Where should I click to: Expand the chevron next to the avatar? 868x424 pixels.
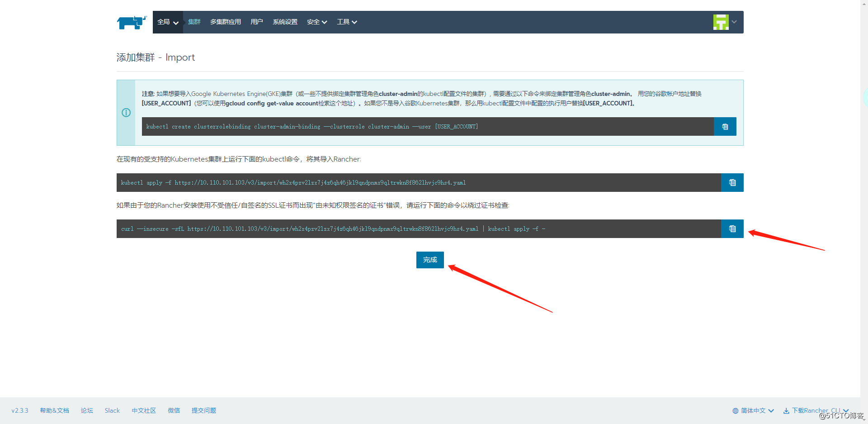tap(734, 22)
